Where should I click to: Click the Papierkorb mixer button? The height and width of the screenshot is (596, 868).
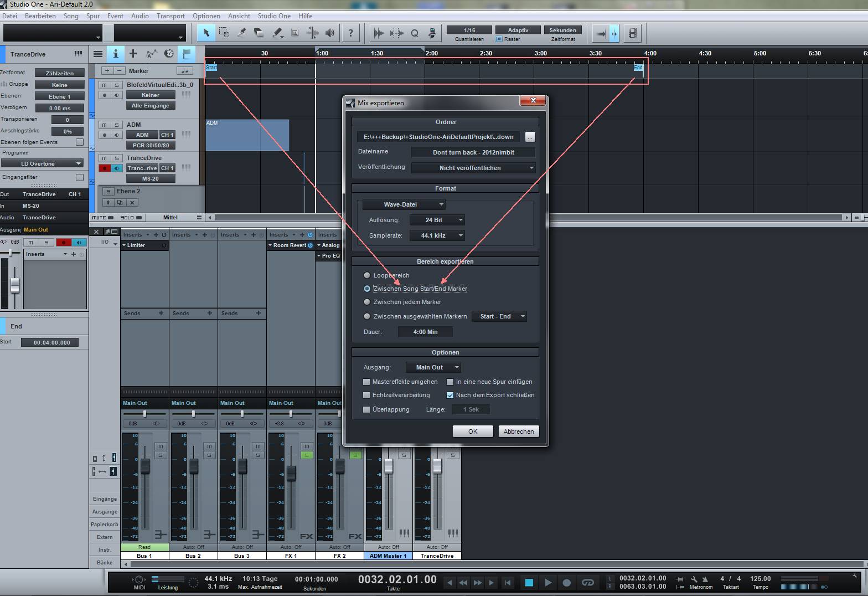coord(105,524)
